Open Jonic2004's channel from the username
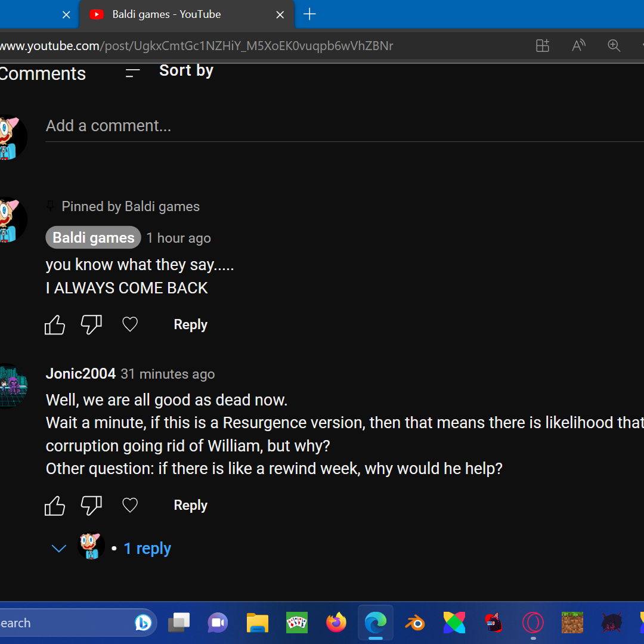This screenshot has height=644, width=644. [80, 374]
